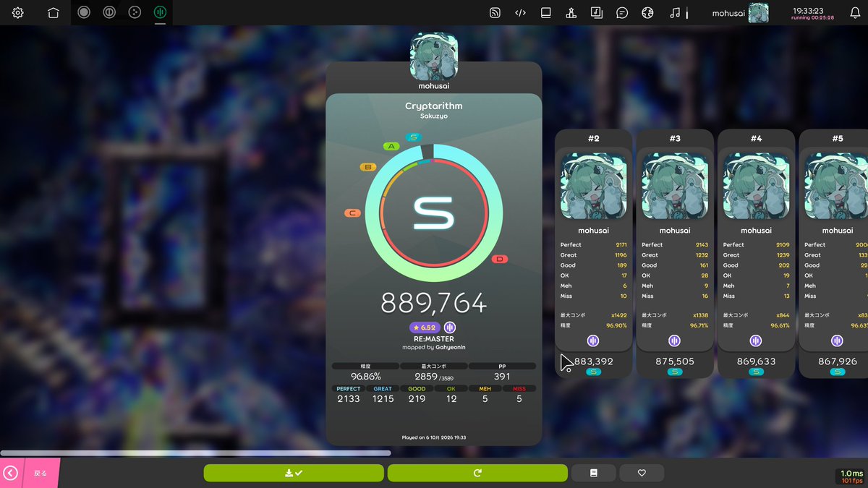This screenshot has width=868, height=488.
Task: Click the 2859 max combo value
Action: 425,377
